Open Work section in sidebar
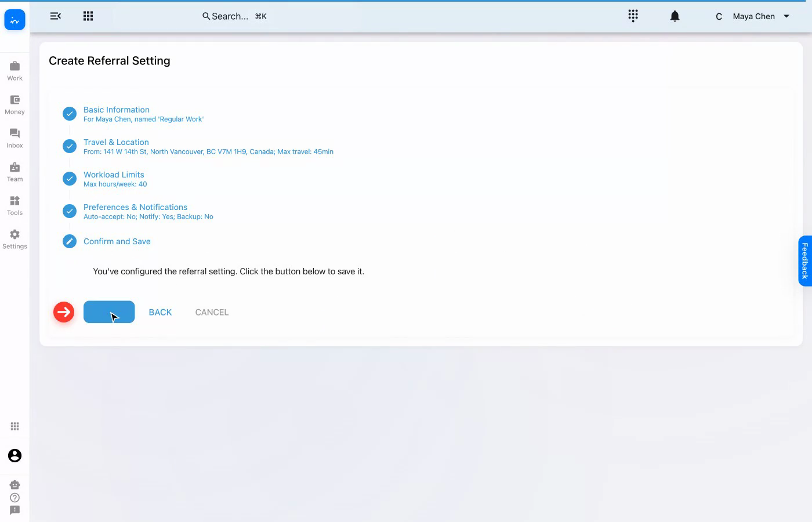Image resolution: width=812 pixels, height=522 pixels. click(x=14, y=71)
